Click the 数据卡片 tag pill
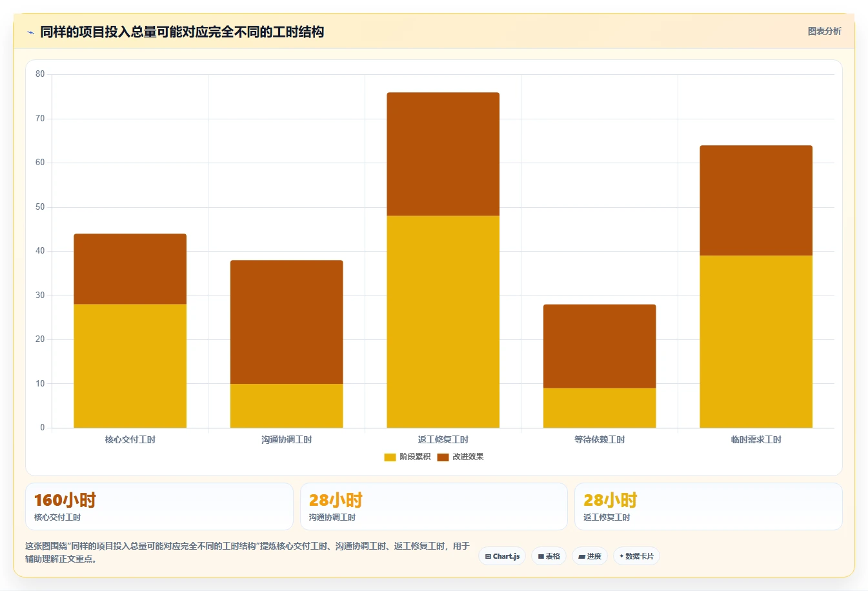 (636, 556)
